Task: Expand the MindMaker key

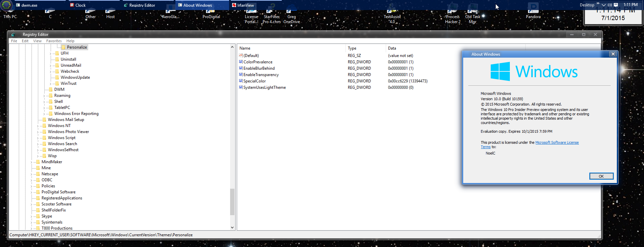Action: tap(32, 162)
